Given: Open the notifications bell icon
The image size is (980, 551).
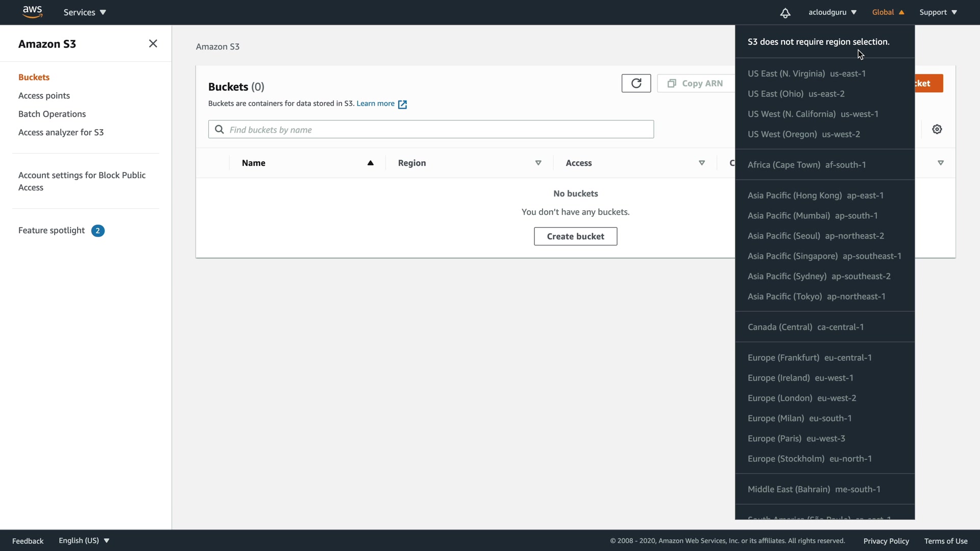Looking at the screenshot, I should click(785, 13).
